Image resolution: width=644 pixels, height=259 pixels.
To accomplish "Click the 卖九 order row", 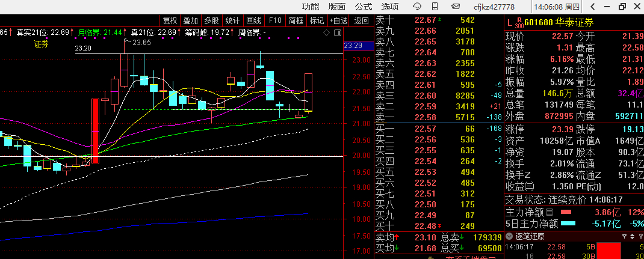I will pos(439,31).
